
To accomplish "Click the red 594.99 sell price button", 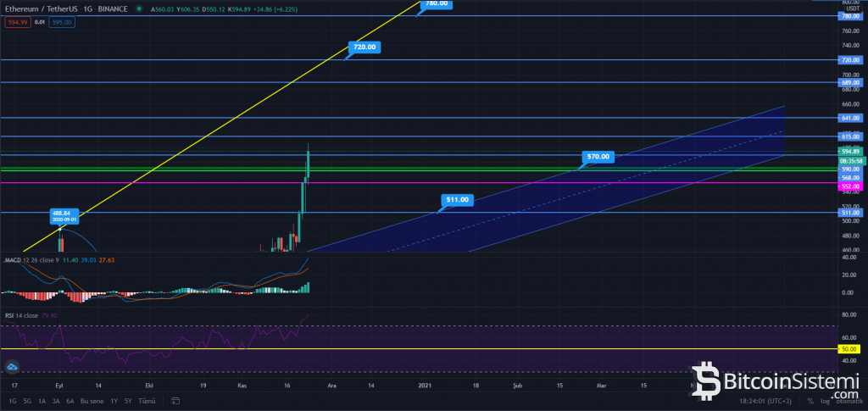I will coord(16,22).
